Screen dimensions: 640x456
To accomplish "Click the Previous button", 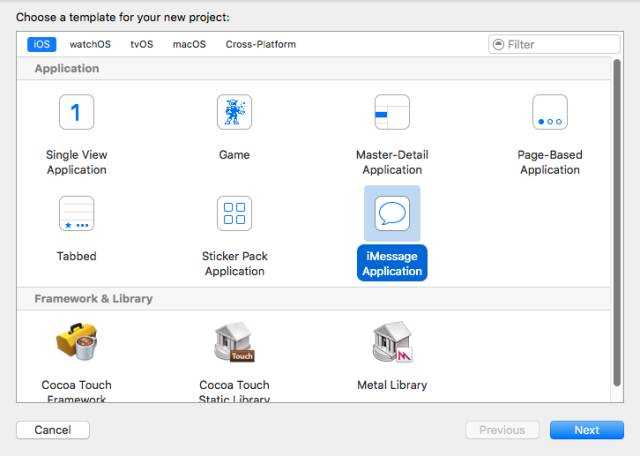I will (x=502, y=430).
